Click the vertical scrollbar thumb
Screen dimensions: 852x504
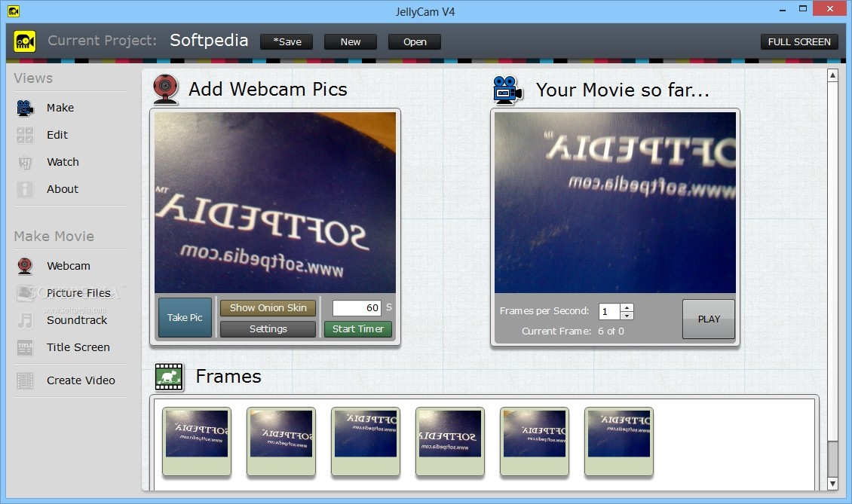coord(832,460)
